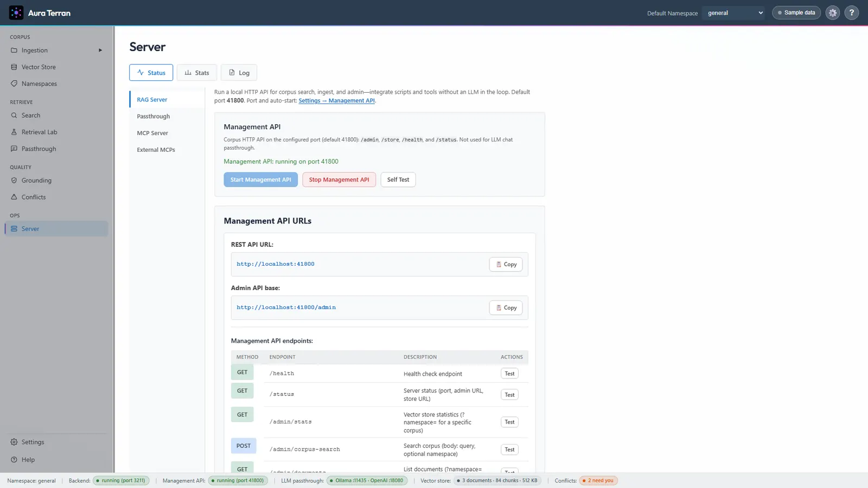This screenshot has width=868, height=488.
Task: Click the Retrieval Lab flask icon
Action: click(14, 132)
